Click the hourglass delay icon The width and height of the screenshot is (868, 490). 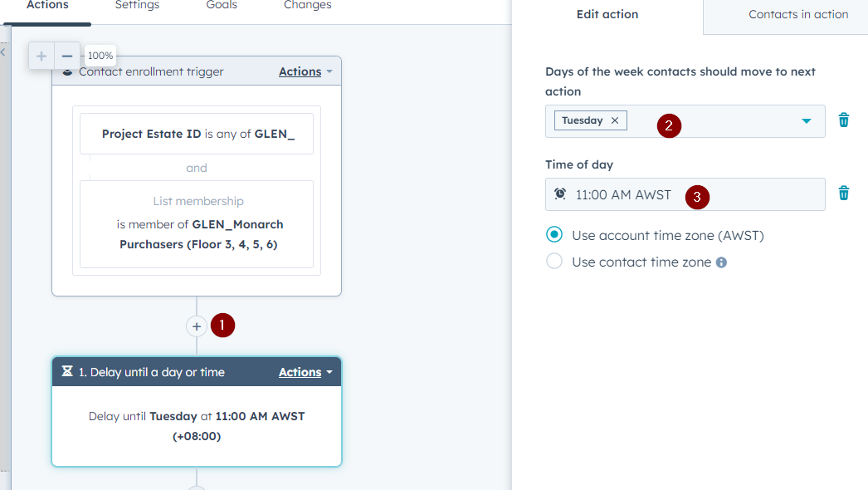pos(67,371)
